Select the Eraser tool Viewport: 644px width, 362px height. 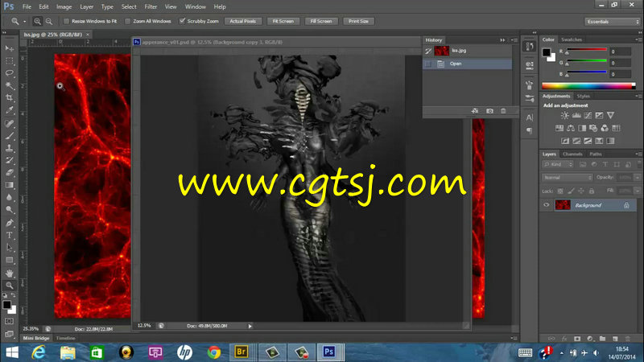tap(10, 172)
